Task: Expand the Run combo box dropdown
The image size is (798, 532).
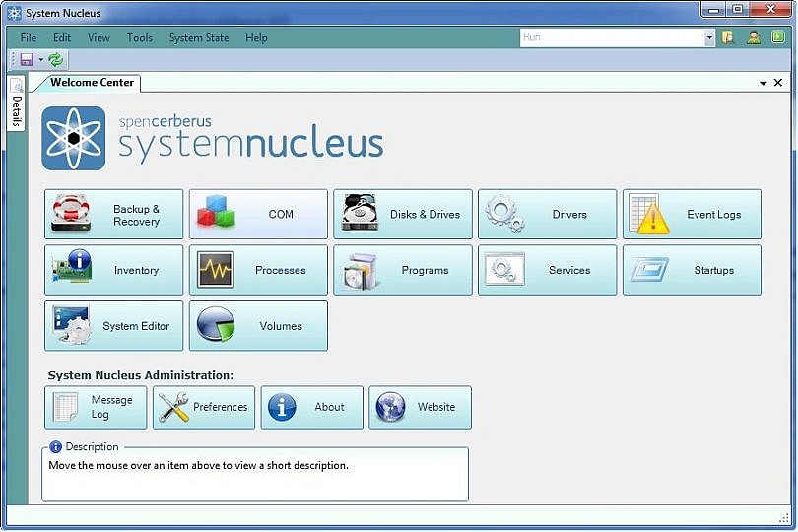Action: click(x=709, y=37)
